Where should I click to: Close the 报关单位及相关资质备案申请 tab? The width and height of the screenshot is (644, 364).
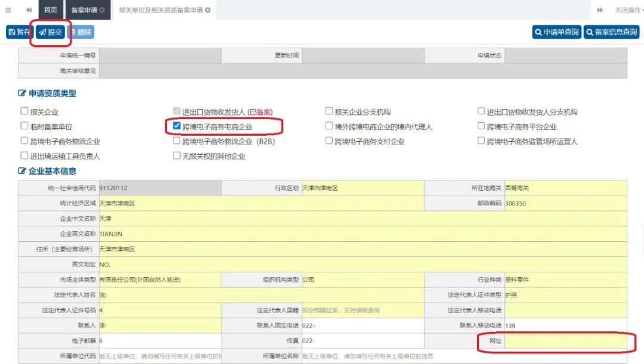pyautogui.click(x=208, y=10)
